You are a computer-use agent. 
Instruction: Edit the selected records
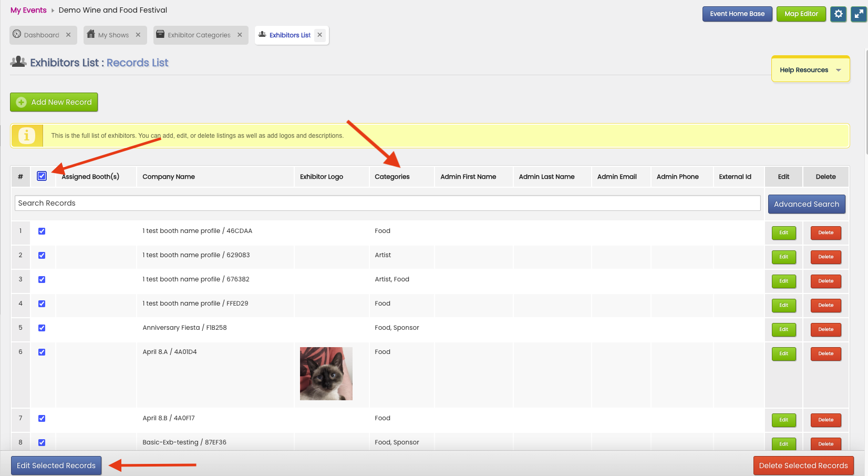tap(56, 465)
